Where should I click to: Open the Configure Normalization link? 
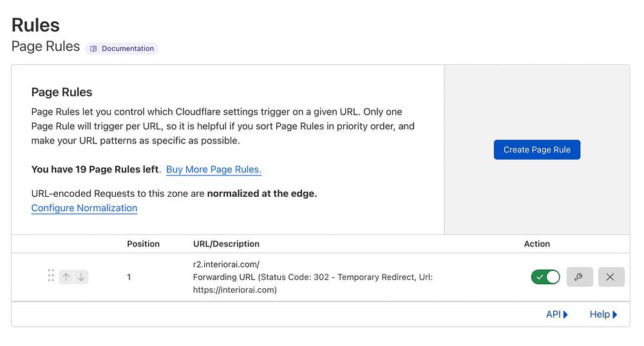coord(84,208)
